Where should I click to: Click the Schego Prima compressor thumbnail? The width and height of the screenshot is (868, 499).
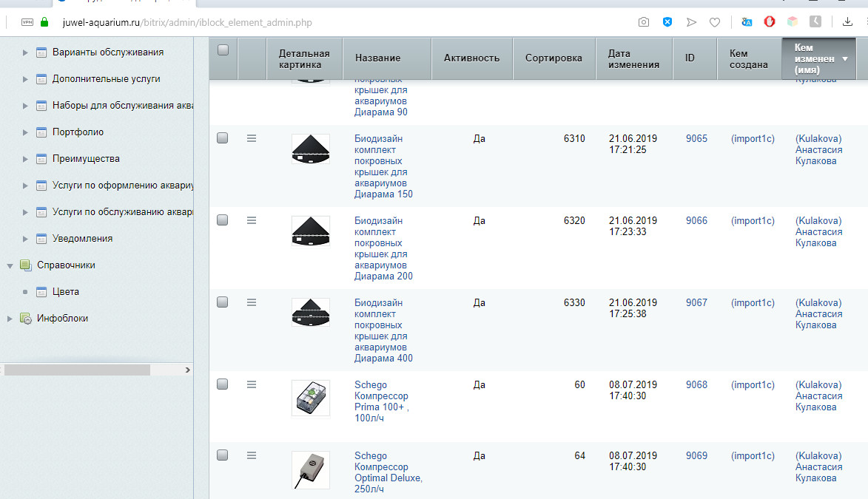pyautogui.click(x=311, y=398)
